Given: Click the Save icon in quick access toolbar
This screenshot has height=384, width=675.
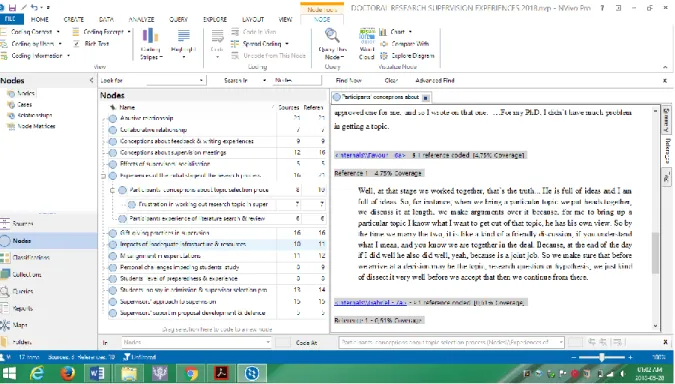Looking at the screenshot, I should point(12,7).
